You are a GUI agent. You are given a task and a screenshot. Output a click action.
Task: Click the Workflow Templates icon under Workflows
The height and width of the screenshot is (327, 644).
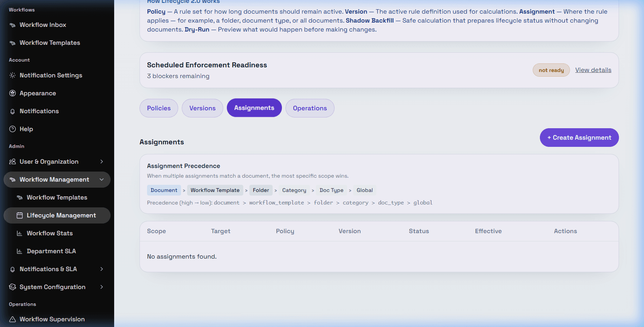[x=13, y=43]
